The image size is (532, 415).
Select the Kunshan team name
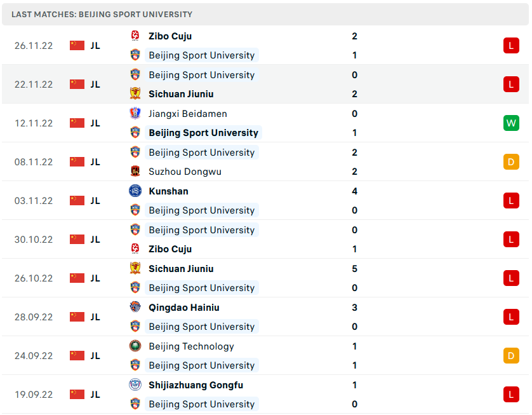(168, 191)
